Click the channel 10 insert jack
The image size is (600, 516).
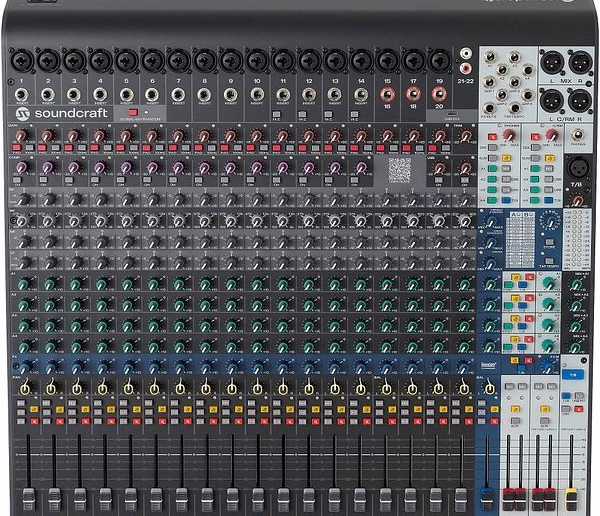coord(257,94)
